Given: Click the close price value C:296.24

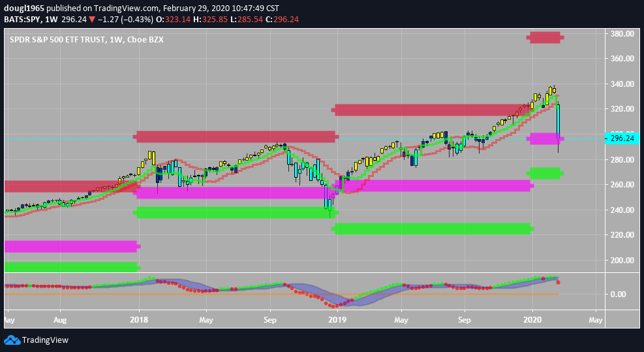Looking at the screenshot, I should [282, 20].
